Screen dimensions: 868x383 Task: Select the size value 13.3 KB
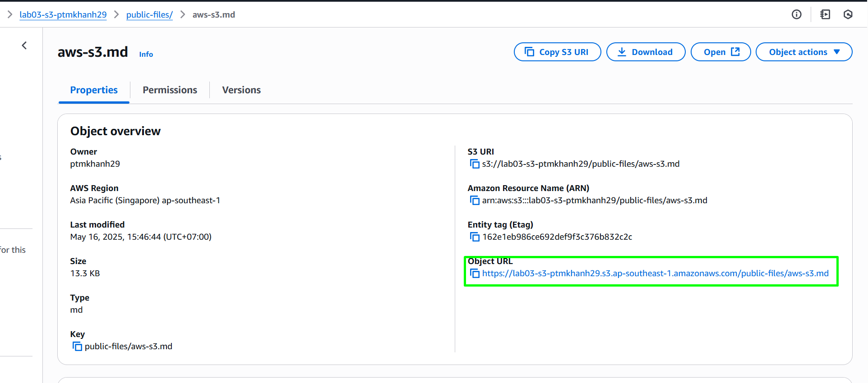click(85, 274)
